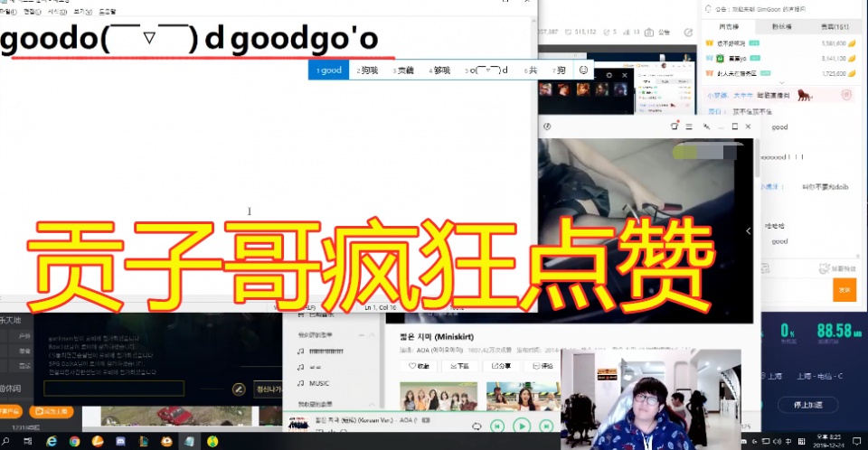The height and width of the screenshot is (450, 868).
Task: Click the orange send button in chat
Action: [844, 290]
